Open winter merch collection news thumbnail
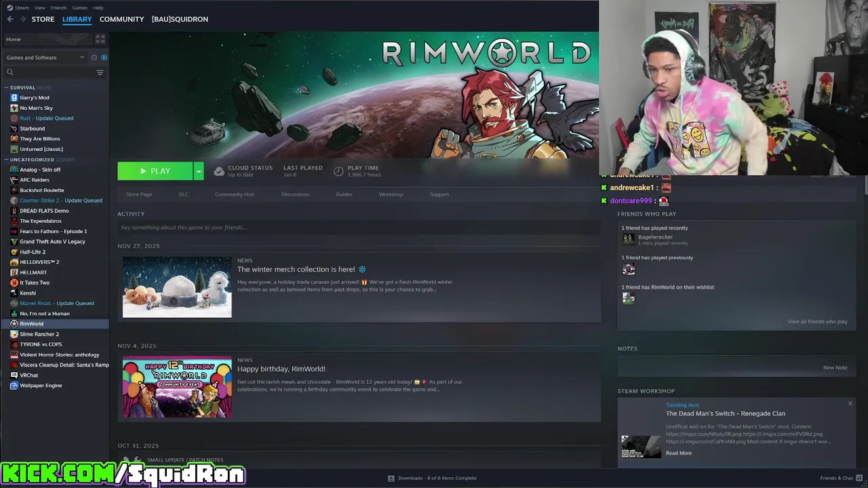Viewport: 868px width, 488px height. 177,287
